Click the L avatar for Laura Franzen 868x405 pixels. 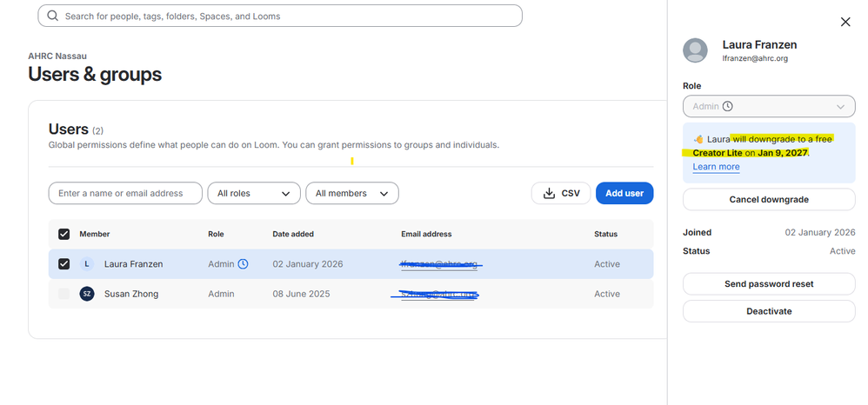87,264
